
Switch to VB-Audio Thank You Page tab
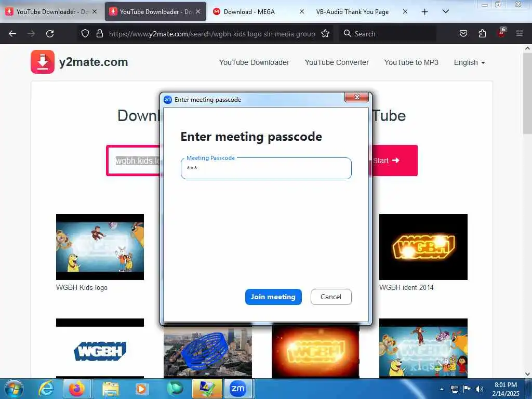[x=353, y=12]
